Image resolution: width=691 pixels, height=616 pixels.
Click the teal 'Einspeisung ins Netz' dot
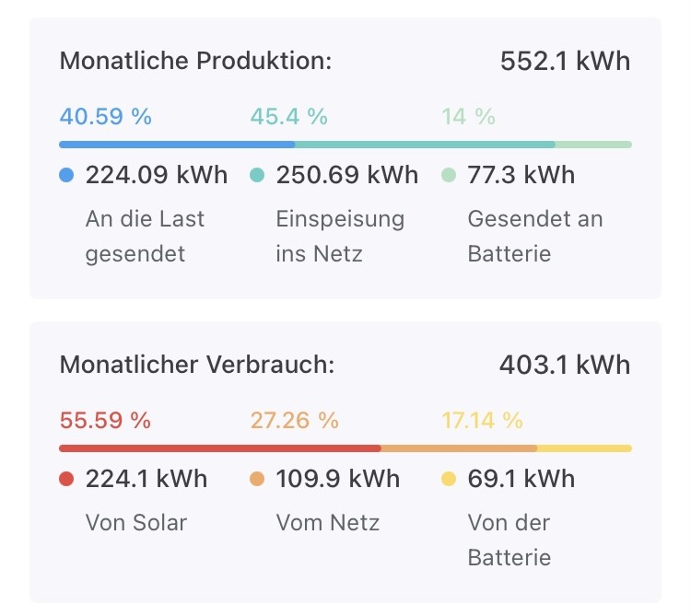pos(257,175)
